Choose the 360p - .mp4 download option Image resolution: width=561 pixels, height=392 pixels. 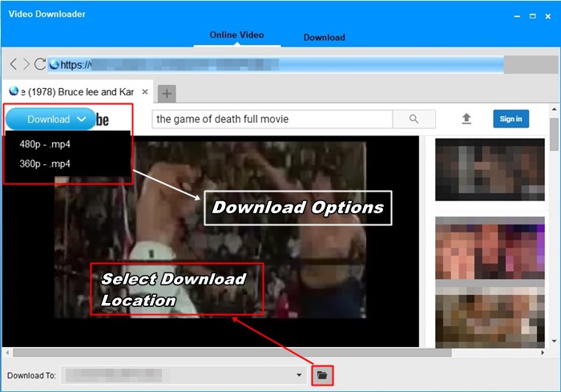click(x=45, y=164)
